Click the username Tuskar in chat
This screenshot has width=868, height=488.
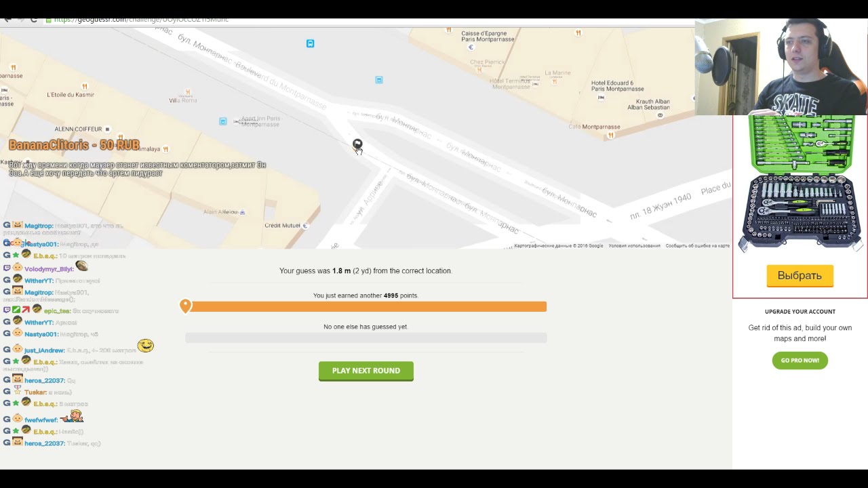pyautogui.click(x=35, y=392)
